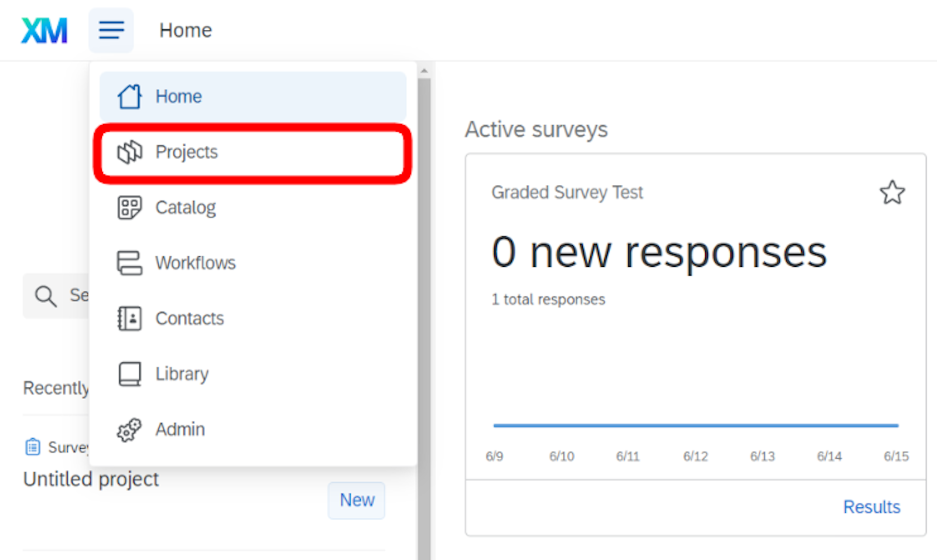Click the XM logo

point(44,30)
